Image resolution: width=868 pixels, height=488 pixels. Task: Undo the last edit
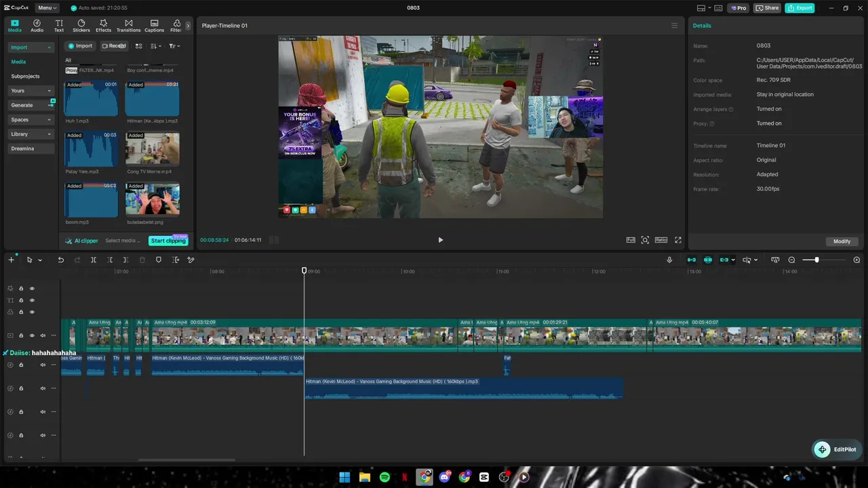(x=60, y=260)
